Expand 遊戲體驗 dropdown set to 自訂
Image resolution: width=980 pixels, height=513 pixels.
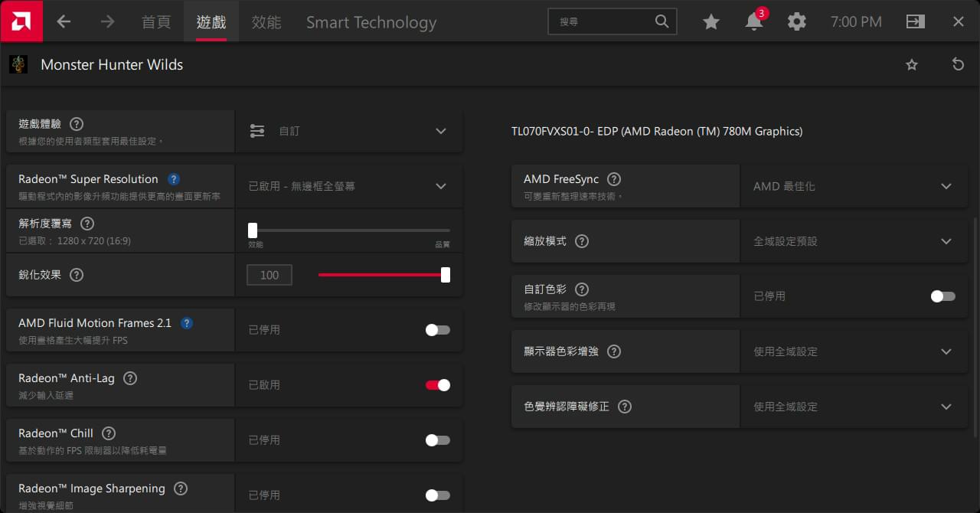[349, 131]
